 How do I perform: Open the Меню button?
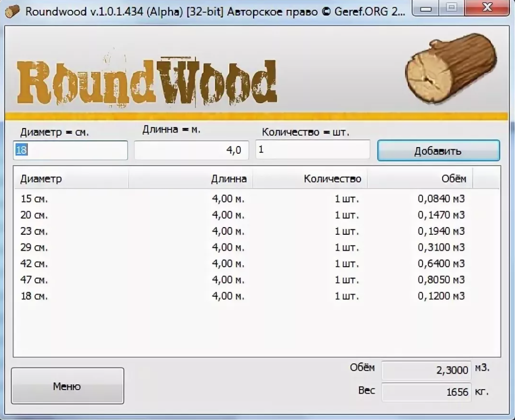pos(67,386)
